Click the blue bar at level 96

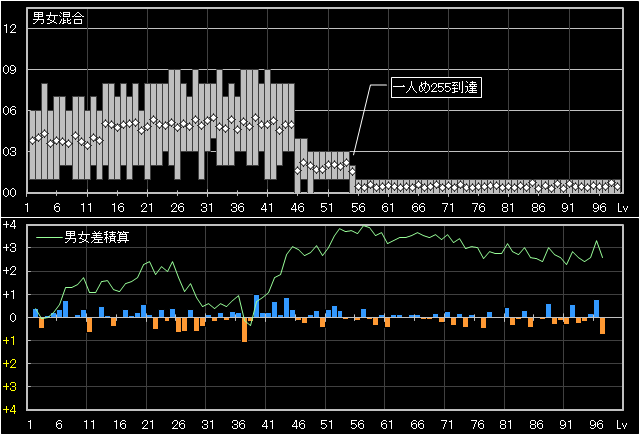click(x=596, y=309)
